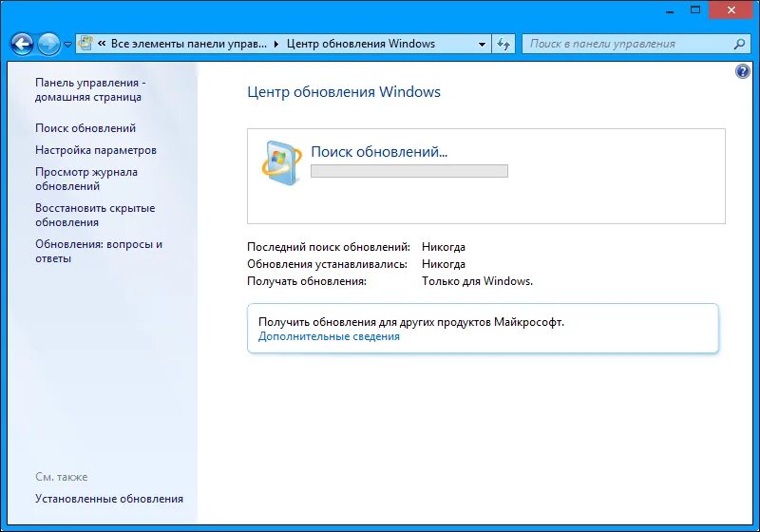Click 'Последний поиск обновлений:' label

click(x=328, y=247)
